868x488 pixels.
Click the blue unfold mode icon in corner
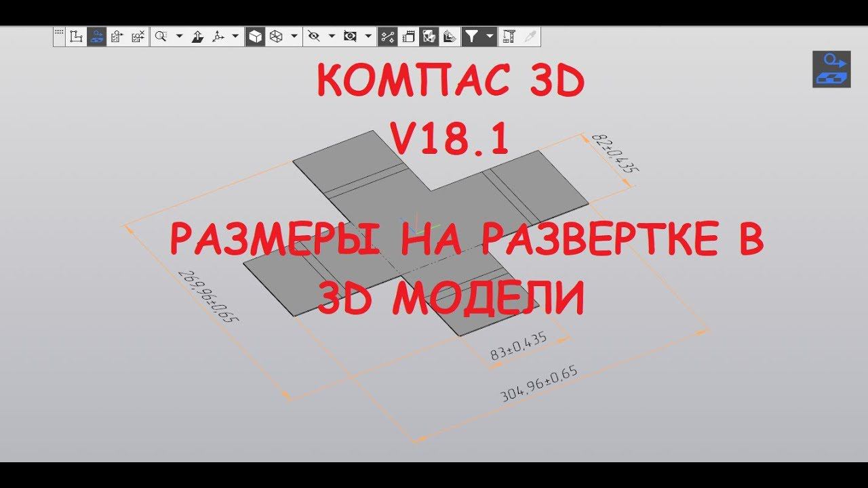click(x=831, y=69)
